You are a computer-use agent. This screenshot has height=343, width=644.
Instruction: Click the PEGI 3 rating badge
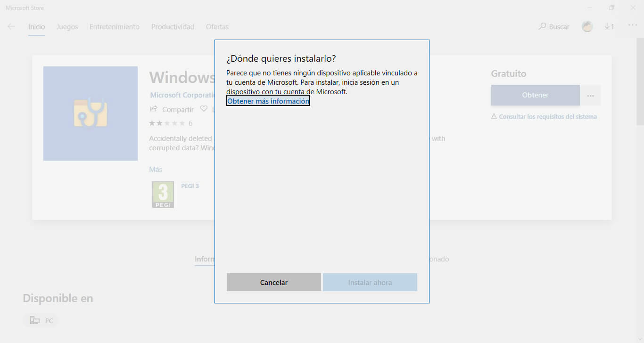point(163,195)
